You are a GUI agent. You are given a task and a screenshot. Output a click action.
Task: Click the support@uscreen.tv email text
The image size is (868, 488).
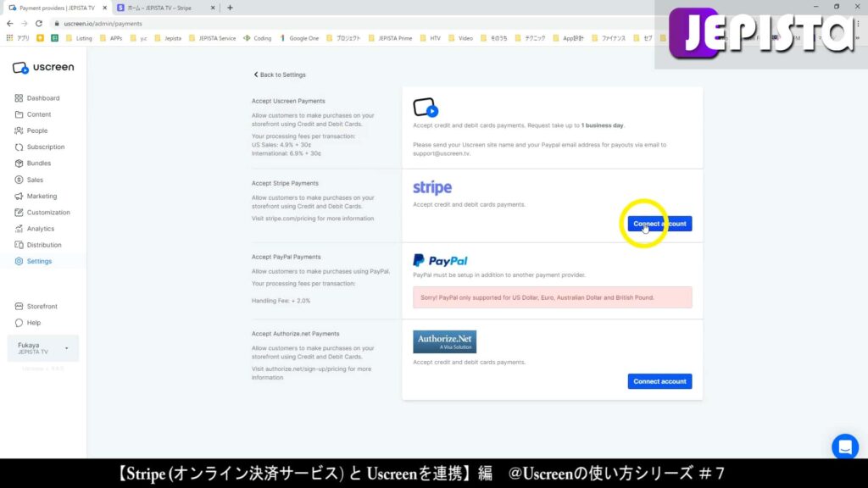[x=442, y=153]
